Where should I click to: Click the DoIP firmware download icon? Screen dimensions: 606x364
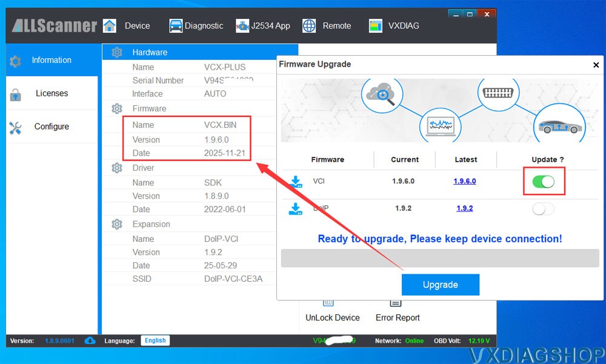[296, 209]
